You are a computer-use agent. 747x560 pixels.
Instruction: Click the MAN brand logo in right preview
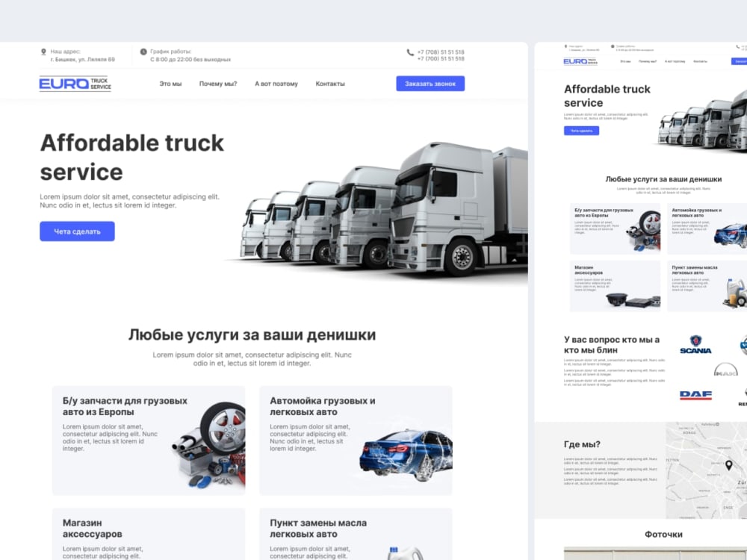tap(725, 370)
